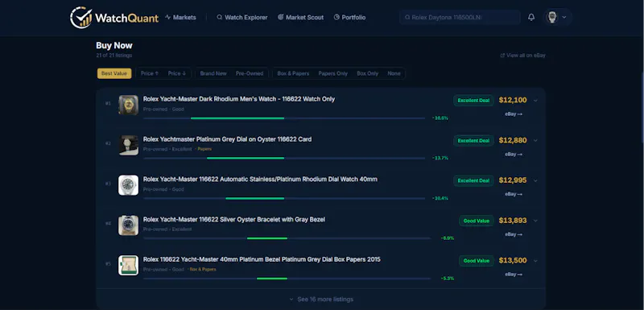
Task: Open eBay link for $13,893 listing
Action: pyautogui.click(x=514, y=234)
